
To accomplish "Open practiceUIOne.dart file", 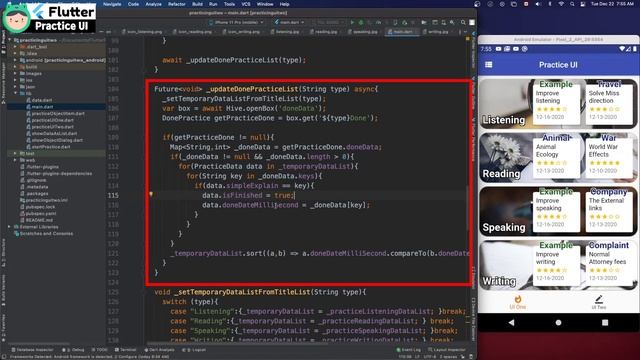I will pyautogui.click(x=53, y=120).
